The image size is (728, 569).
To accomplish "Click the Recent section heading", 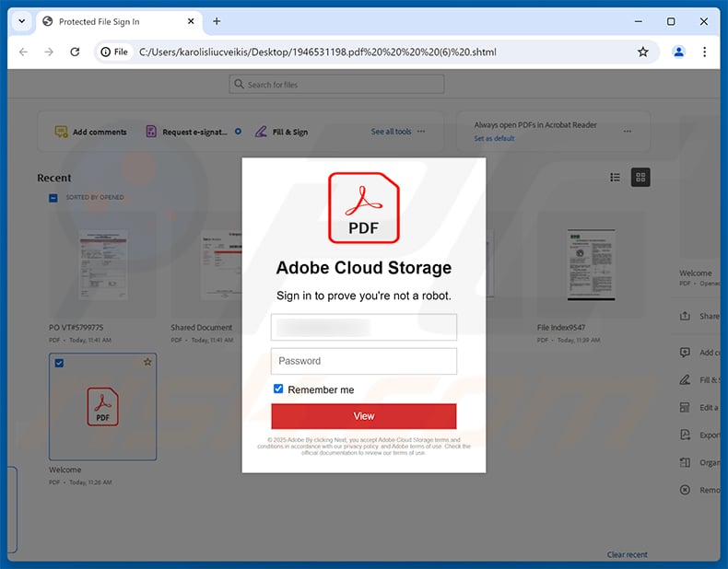I will click(x=54, y=178).
